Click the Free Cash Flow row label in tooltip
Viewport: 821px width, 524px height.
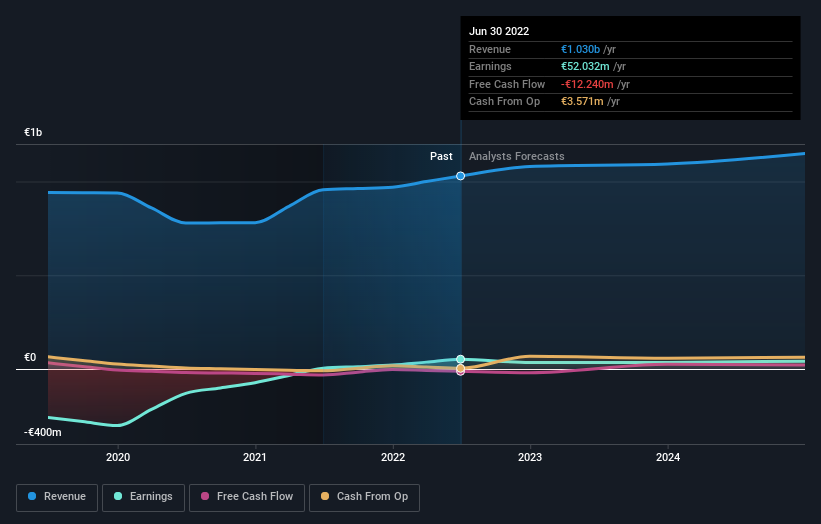coord(507,84)
